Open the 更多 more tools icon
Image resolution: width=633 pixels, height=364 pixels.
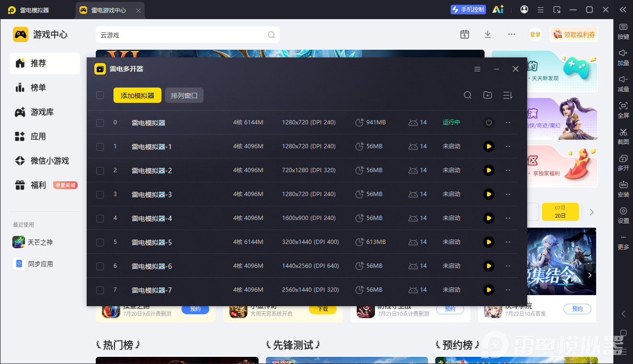tap(623, 242)
